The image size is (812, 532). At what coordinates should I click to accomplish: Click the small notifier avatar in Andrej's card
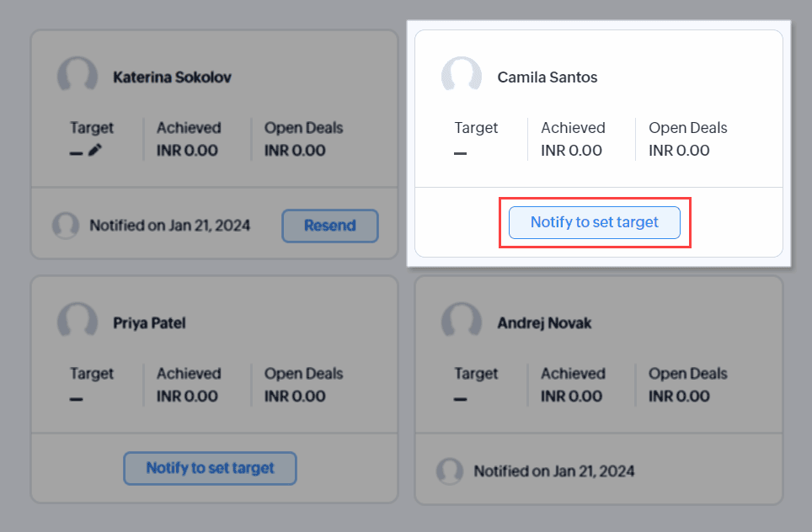point(450,471)
